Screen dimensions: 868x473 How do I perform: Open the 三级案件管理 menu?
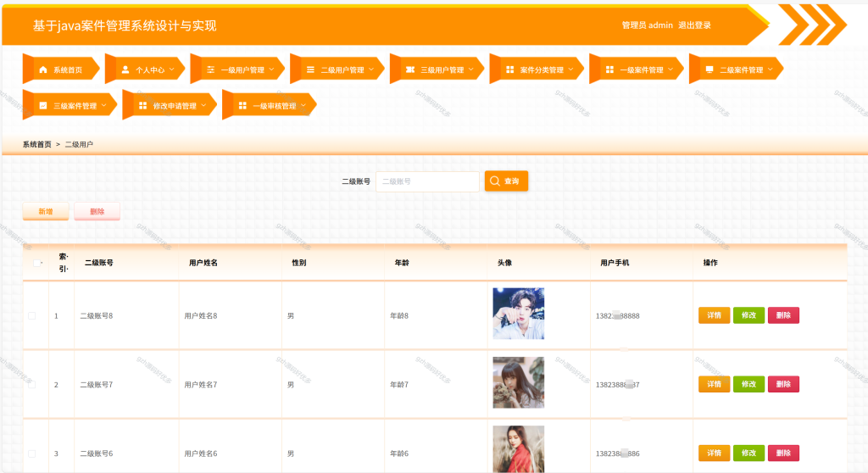point(70,105)
